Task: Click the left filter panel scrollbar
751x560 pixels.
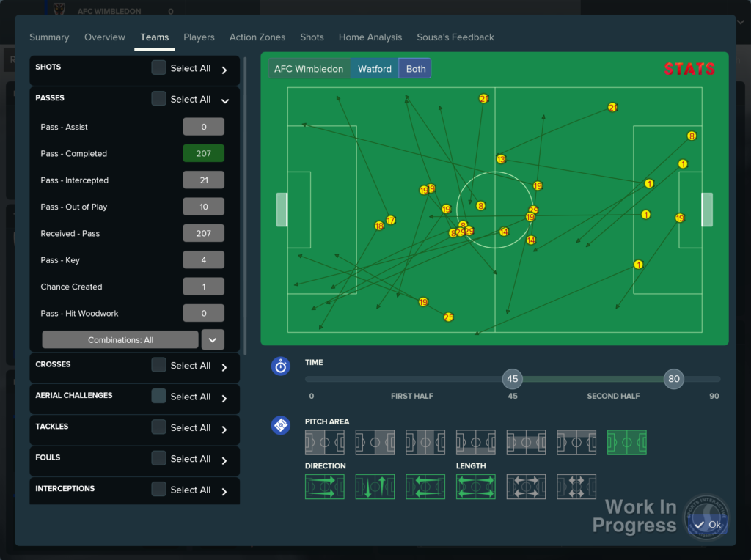Action: point(245,206)
